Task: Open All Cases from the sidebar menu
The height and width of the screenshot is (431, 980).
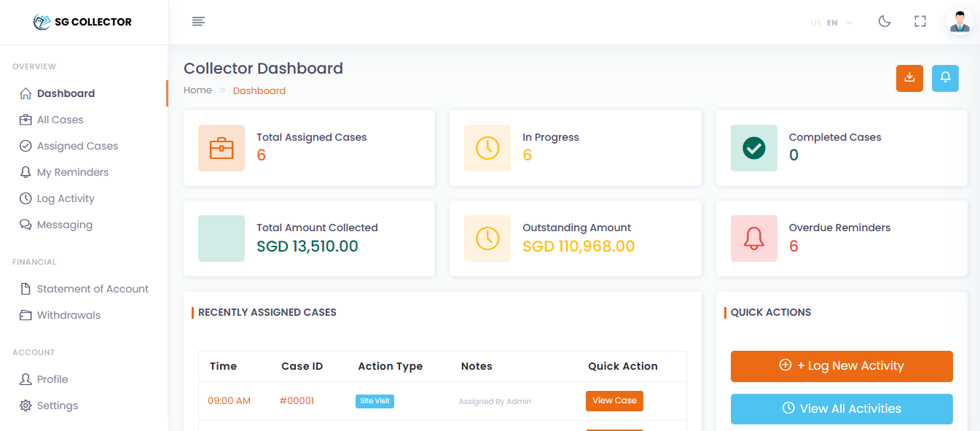Action: (59, 119)
